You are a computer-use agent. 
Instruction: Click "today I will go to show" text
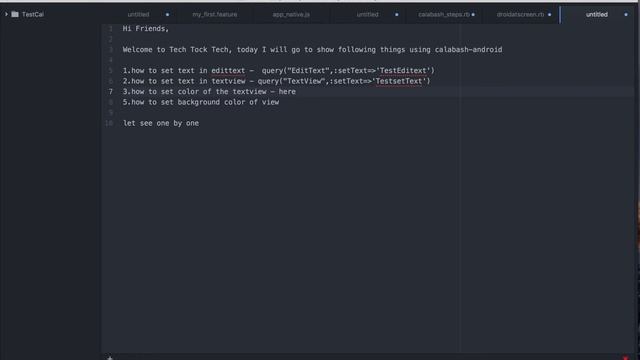[x=285, y=50]
